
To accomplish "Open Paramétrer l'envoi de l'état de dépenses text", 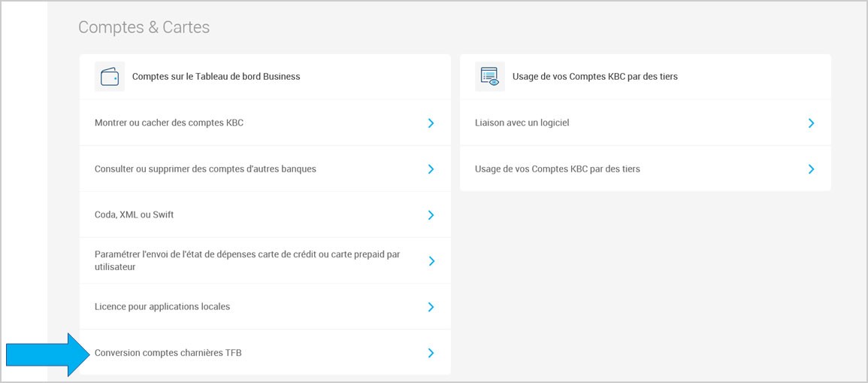I will (x=247, y=260).
